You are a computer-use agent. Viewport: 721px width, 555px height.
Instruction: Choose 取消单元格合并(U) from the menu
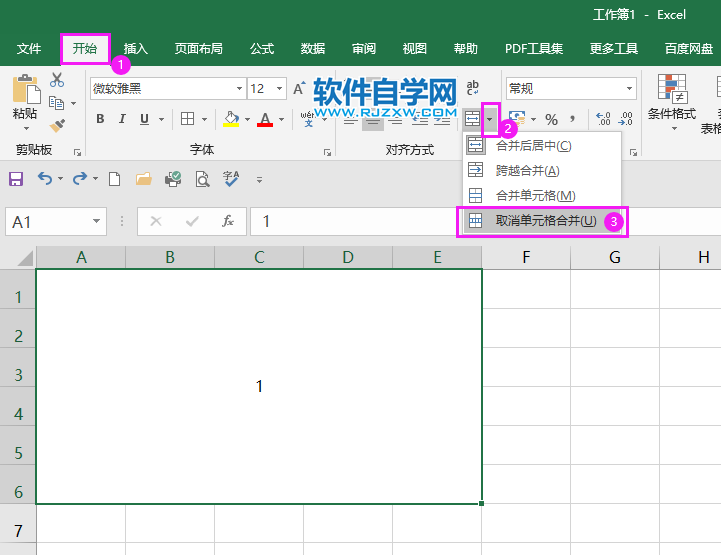542,221
